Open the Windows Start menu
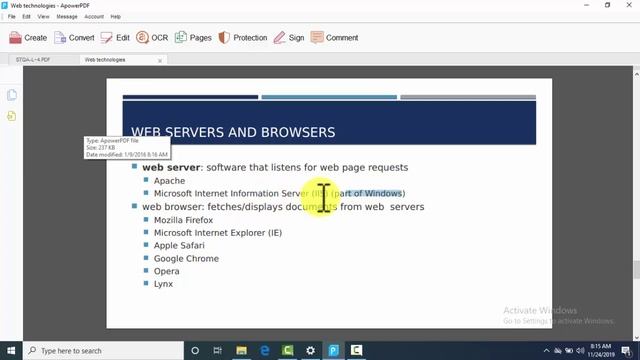The image size is (640, 360). (11, 351)
